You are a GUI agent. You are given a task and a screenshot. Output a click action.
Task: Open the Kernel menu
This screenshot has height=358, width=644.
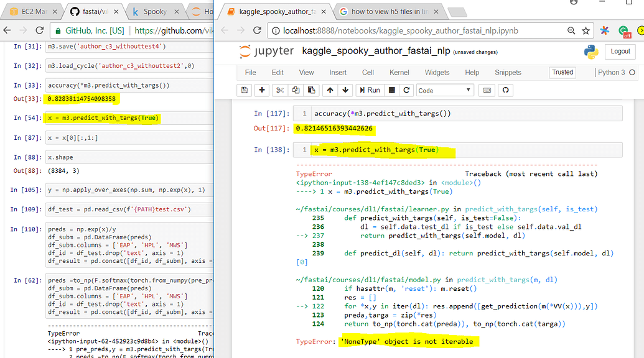pos(399,72)
